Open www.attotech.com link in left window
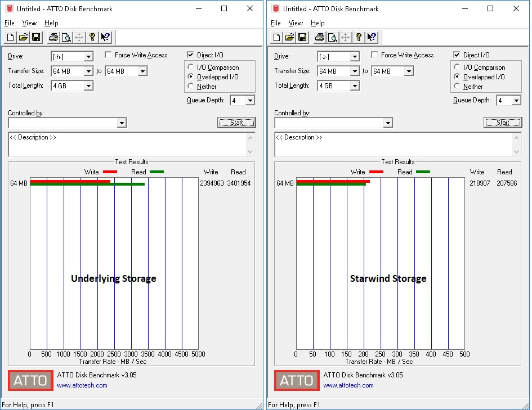This screenshot has width=532, height=410. [x=82, y=385]
